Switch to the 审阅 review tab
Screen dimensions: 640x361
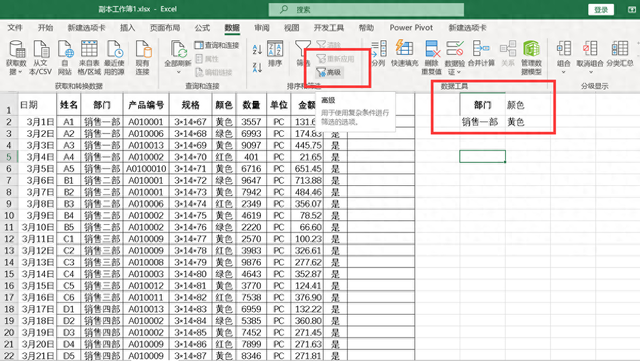(x=262, y=28)
